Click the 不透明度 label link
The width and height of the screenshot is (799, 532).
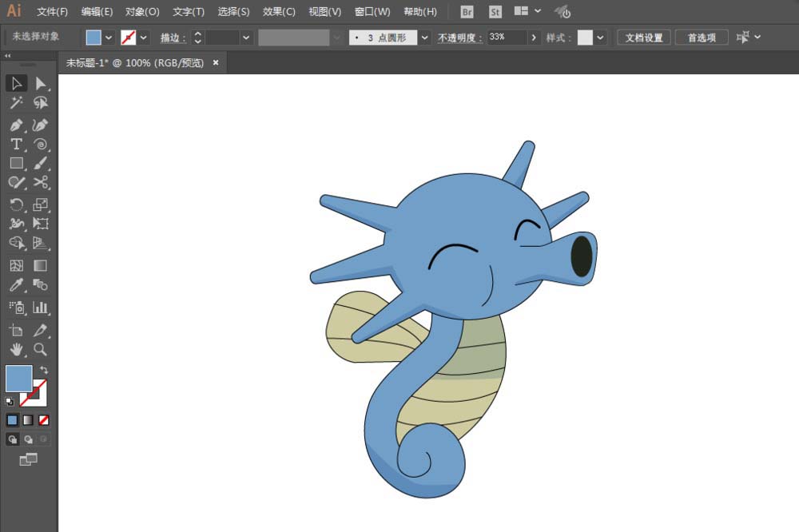pos(459,38)
